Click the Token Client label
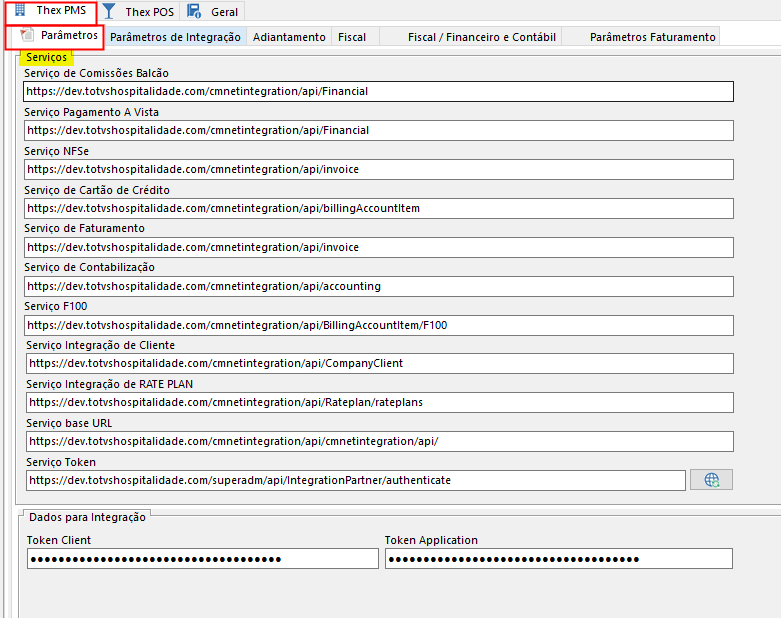This screenshot has width=781, height=618. (x=59, y=540)
